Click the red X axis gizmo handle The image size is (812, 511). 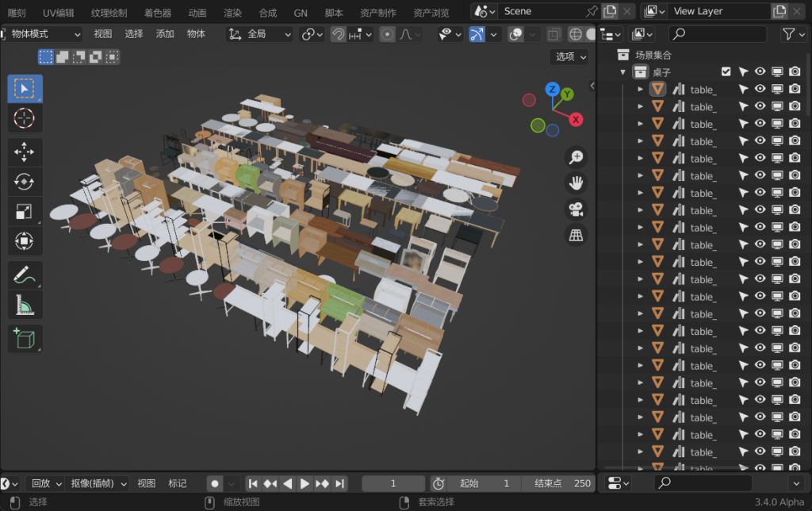coord(576,120)
